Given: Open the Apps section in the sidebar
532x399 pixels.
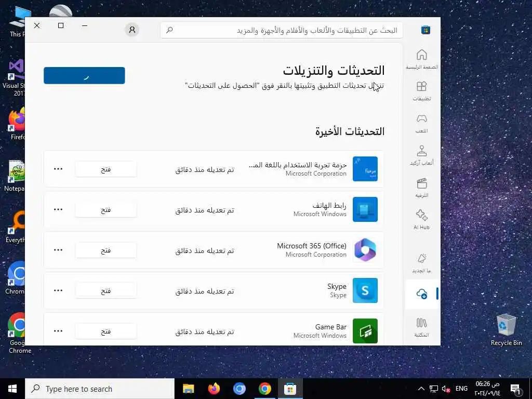Looking at the screenshot, I should [x=422, y=91].
